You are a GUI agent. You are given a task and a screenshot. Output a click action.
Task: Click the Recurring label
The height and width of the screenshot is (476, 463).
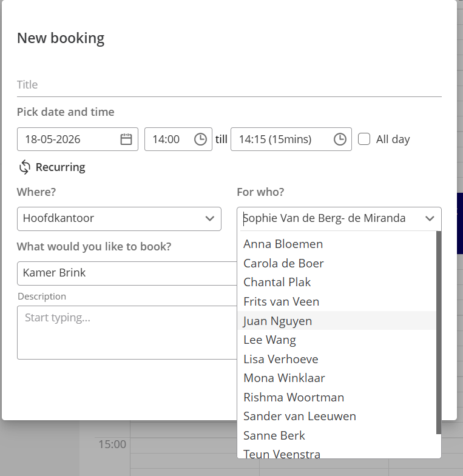tap(61, 167)
